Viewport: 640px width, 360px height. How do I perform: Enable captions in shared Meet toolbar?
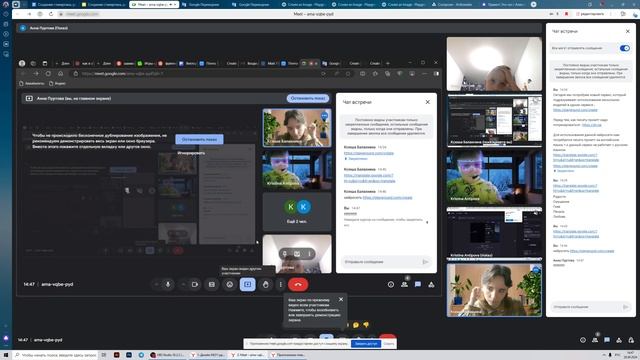(212, 284)
